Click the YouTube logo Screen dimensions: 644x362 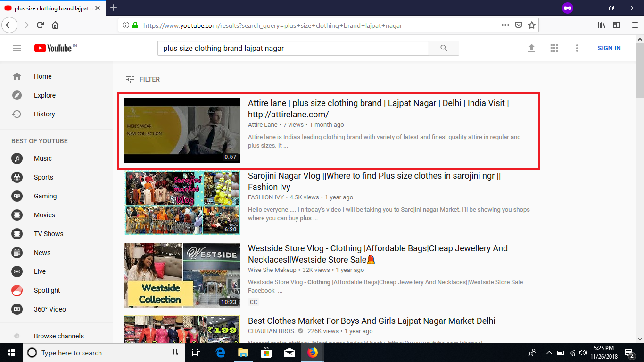(53, 48)
